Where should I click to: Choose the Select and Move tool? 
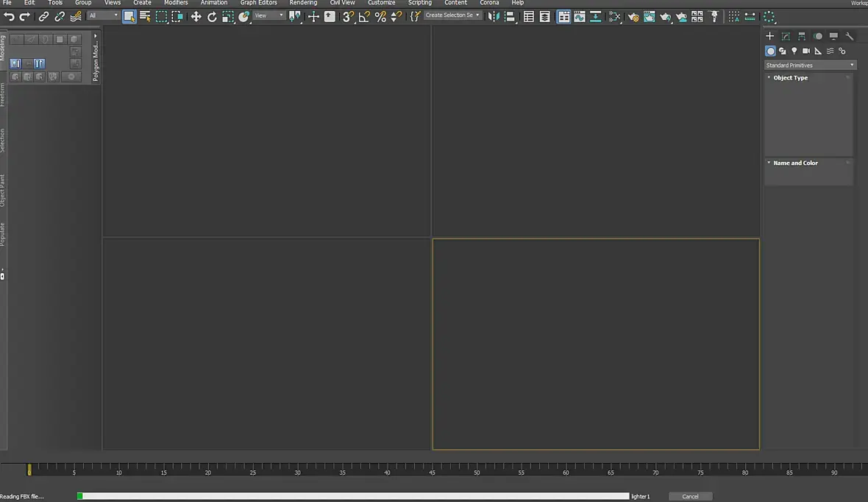(x=196, y=17)
